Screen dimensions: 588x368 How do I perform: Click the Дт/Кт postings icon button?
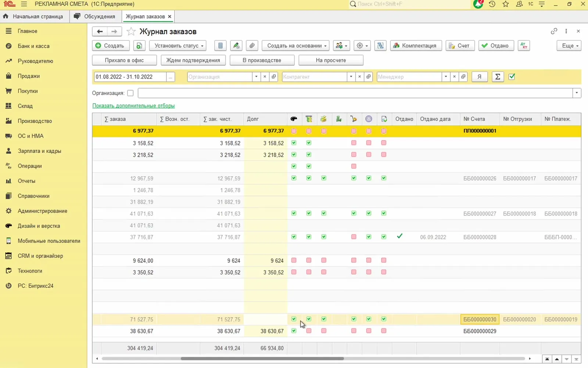pyautogui.click(x=524, y=46)
